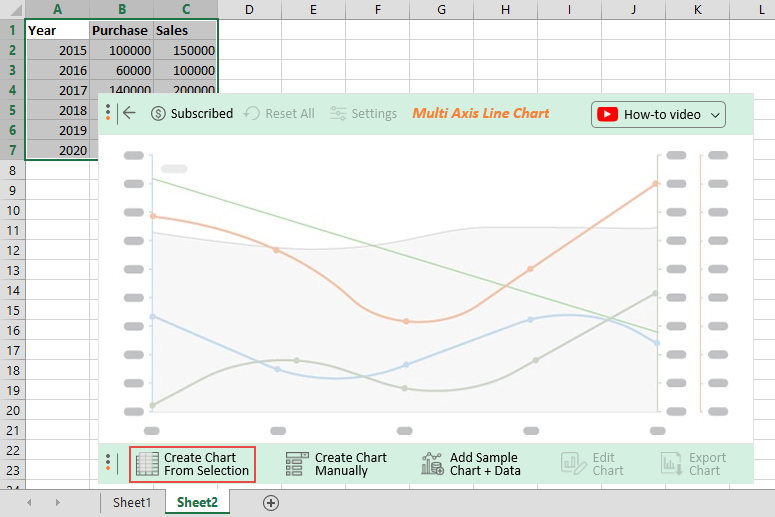
Task: Add a new sheet with plus icon
Action: tap(271, 503)
